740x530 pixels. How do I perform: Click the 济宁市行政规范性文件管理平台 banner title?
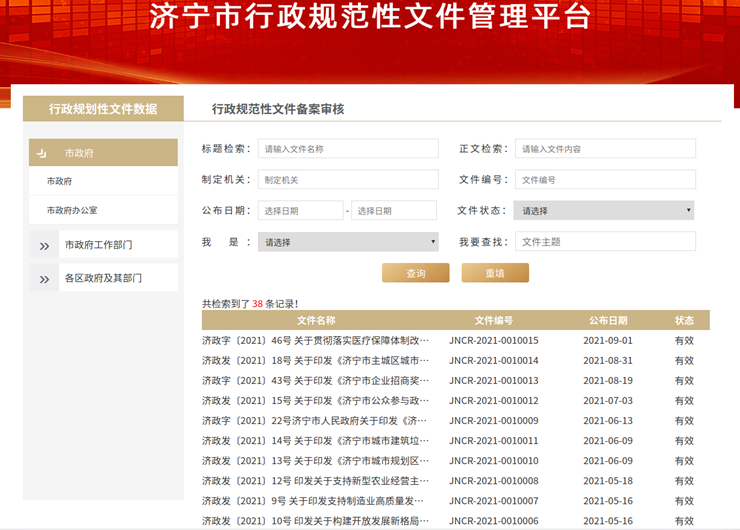[370, 16]
